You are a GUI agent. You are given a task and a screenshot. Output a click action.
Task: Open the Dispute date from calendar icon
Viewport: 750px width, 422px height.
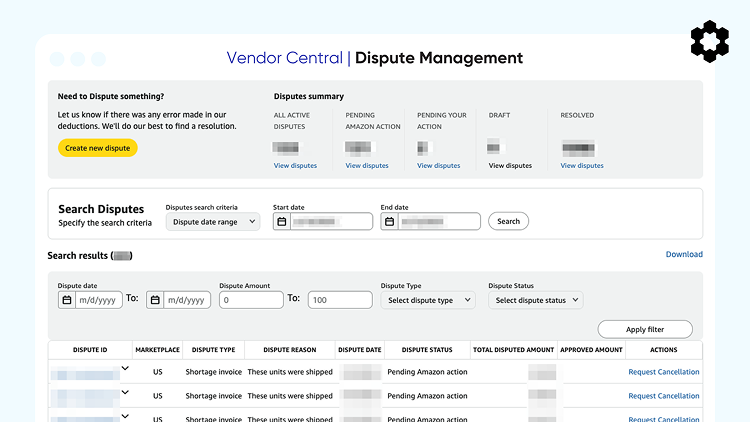67,300
